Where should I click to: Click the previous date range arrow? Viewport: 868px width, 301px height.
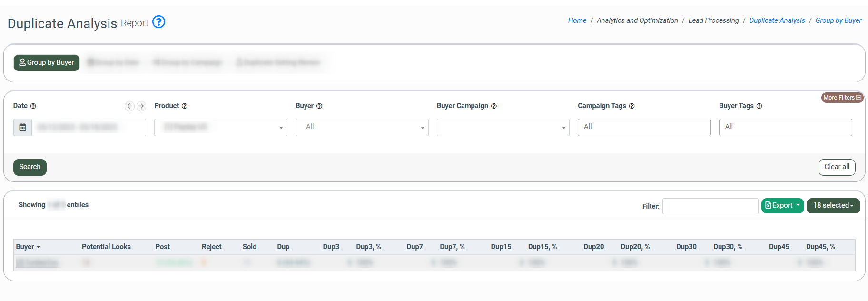click(x=129, y=106)
